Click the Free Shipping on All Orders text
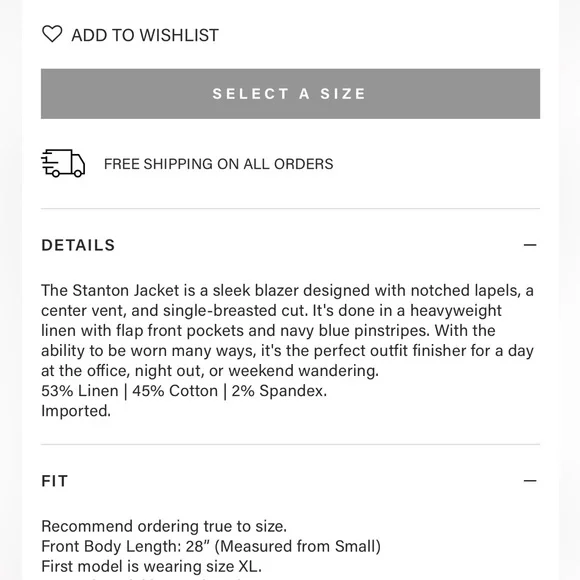 219,164
